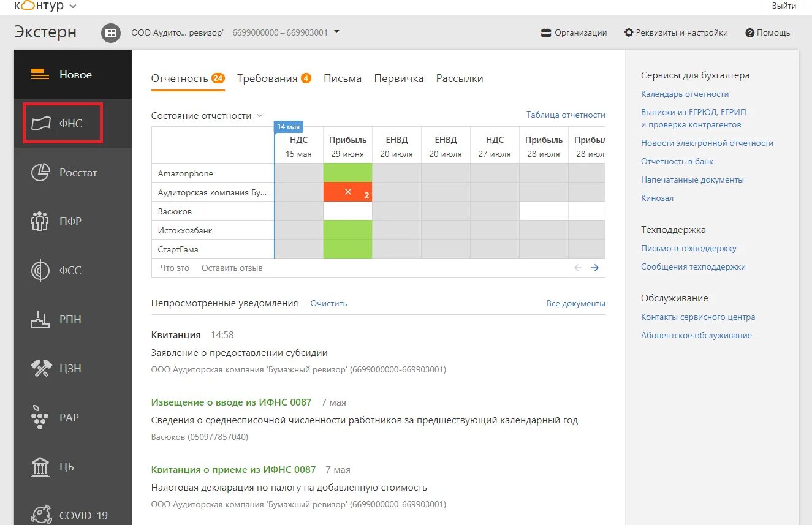The image size is (812, 525).
Task: Open the Росстат pie chart icon
Action: pyautogui.click(x=40, y=172)
